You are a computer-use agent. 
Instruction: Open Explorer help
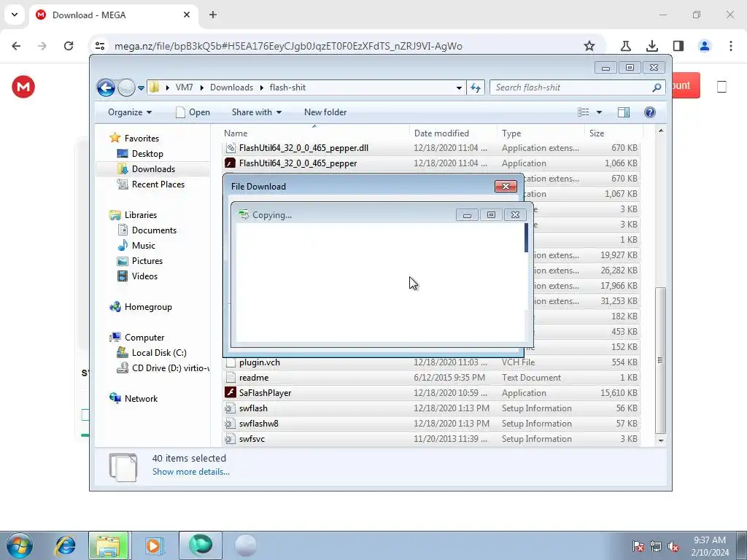649,112
